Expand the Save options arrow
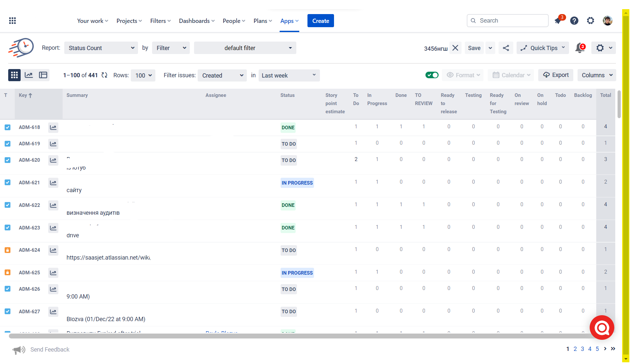630x364 pixels. point(490,48)
